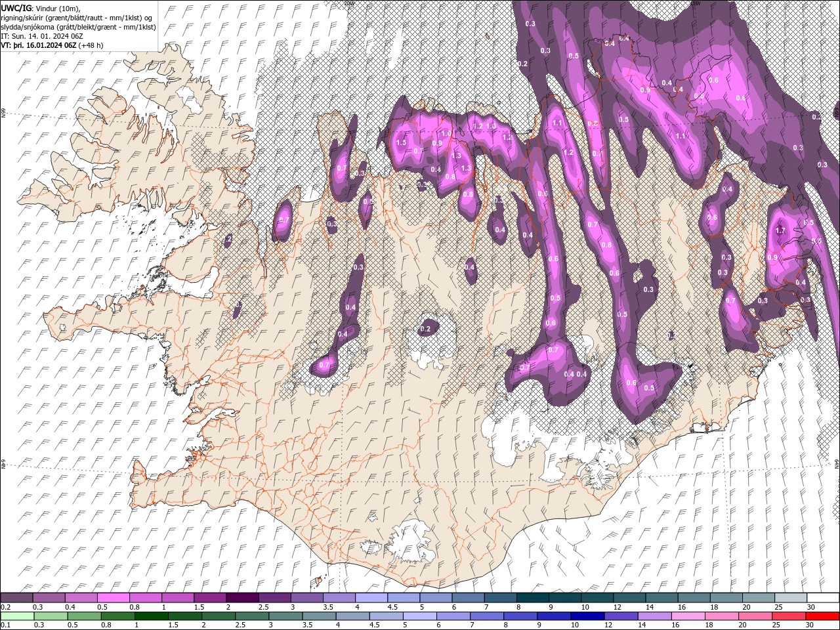Screen dimensions: 840x630
Task: Select the light blue top-row swatch starting at 4
Action: 371,597
